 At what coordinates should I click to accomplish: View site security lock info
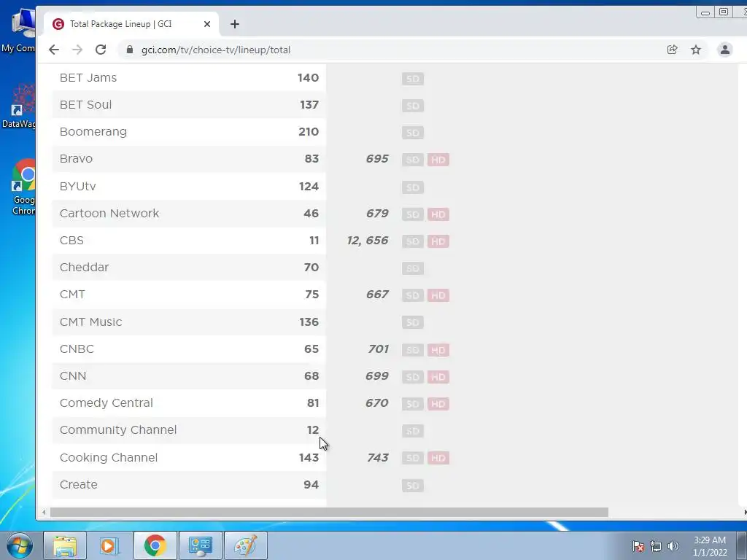click(129, 50)
